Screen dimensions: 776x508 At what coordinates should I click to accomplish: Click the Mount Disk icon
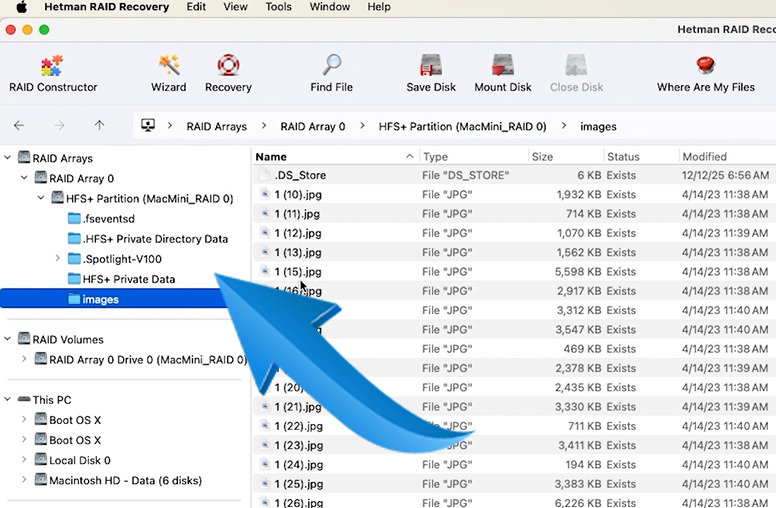503,65
